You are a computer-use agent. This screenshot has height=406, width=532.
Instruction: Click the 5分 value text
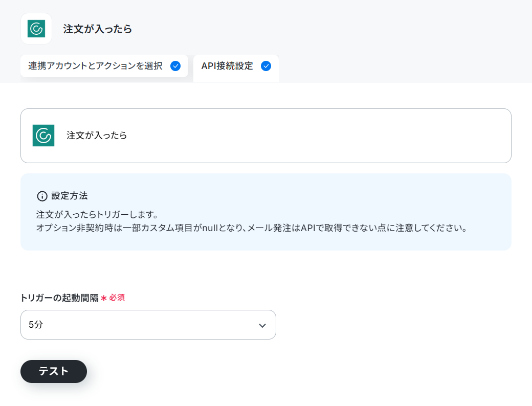[x=36, y=325]
